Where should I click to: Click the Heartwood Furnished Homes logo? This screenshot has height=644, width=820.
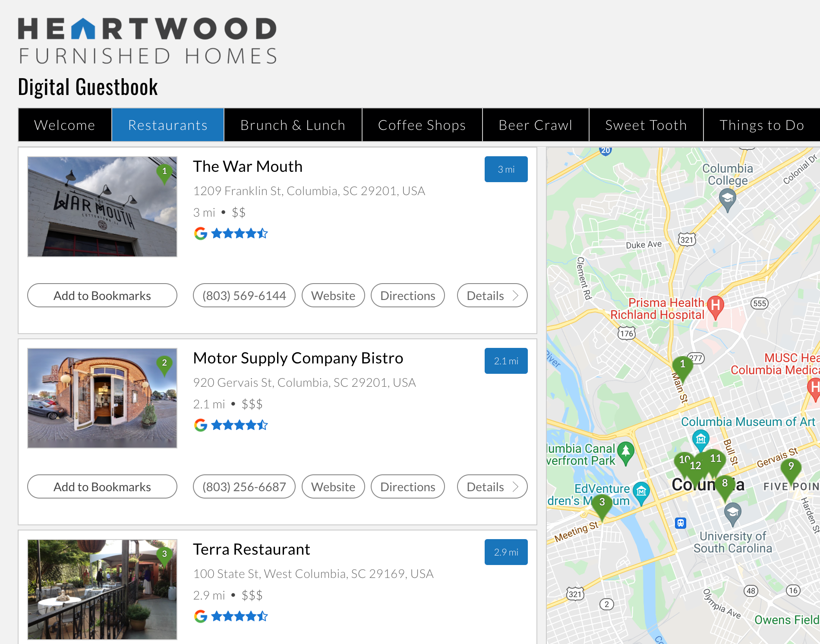pyautogui.click(x=147, y=41)
